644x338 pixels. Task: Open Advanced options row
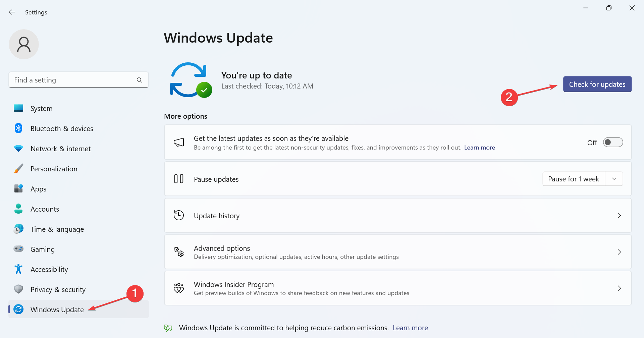[x=398, y=252]
